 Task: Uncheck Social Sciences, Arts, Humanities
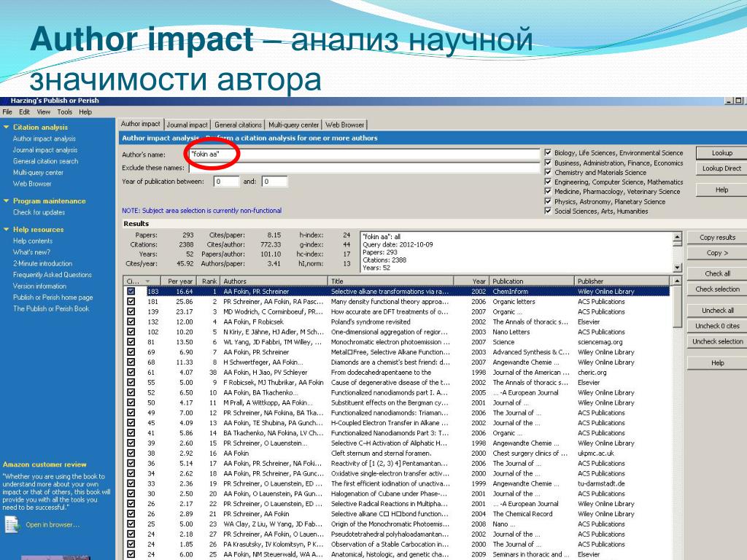548,211
